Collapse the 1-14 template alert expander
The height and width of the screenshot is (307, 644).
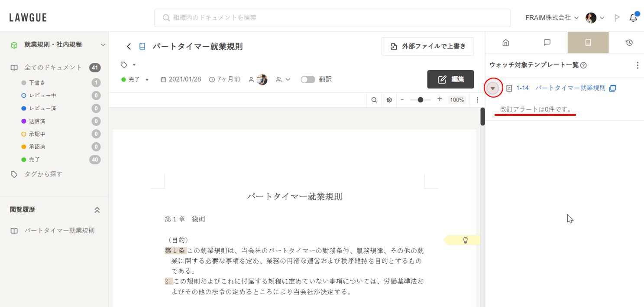pos(492,88)
